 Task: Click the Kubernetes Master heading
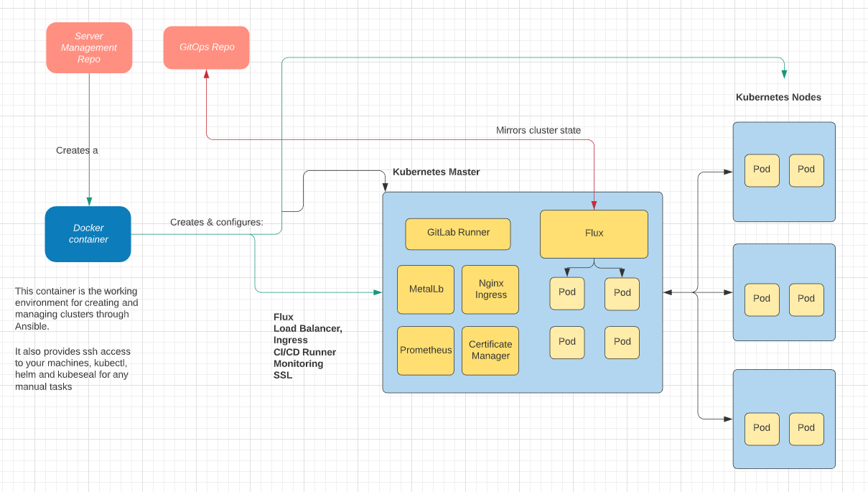click(436, 172)
